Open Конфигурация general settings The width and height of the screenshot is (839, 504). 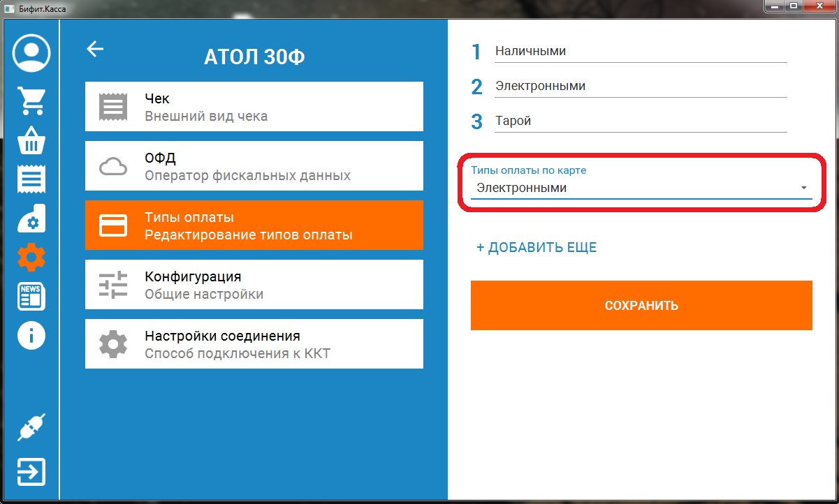point(254,285)
